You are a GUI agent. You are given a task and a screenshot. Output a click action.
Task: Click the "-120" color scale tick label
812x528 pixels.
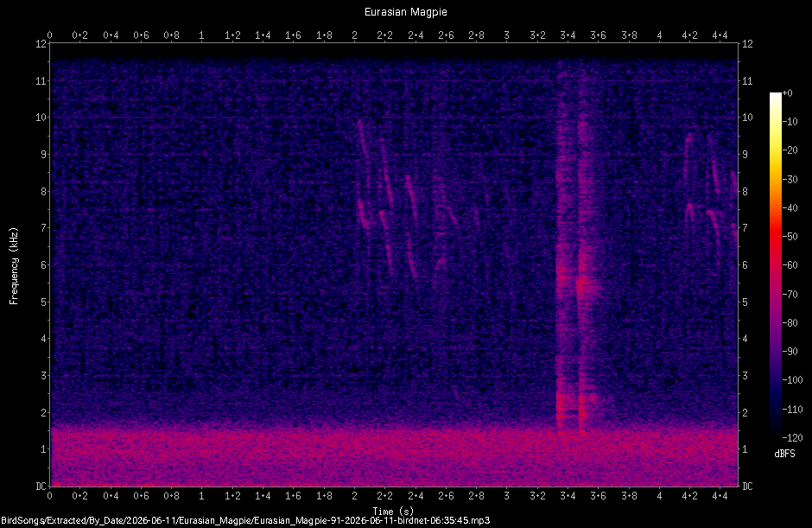coord(792,438)
